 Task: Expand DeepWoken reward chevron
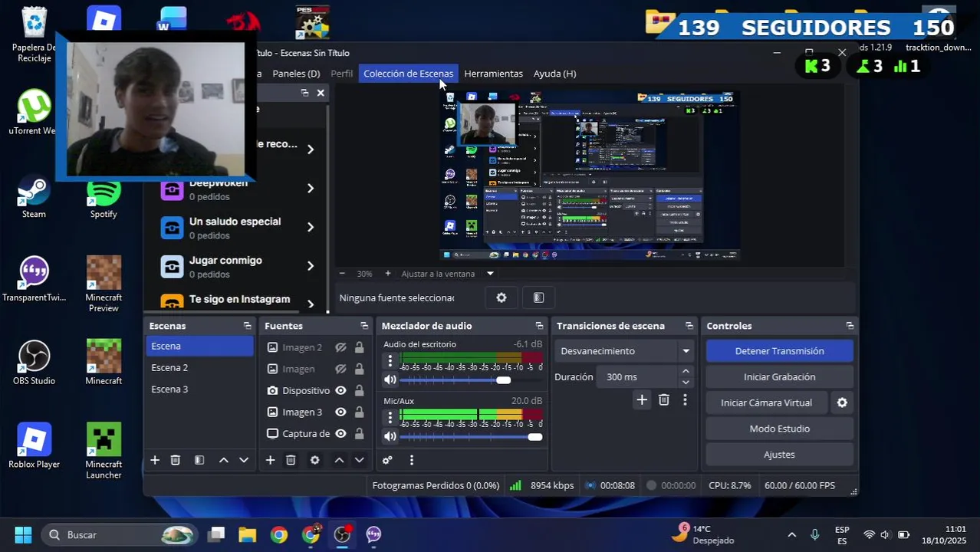click(x=311, y=188)
